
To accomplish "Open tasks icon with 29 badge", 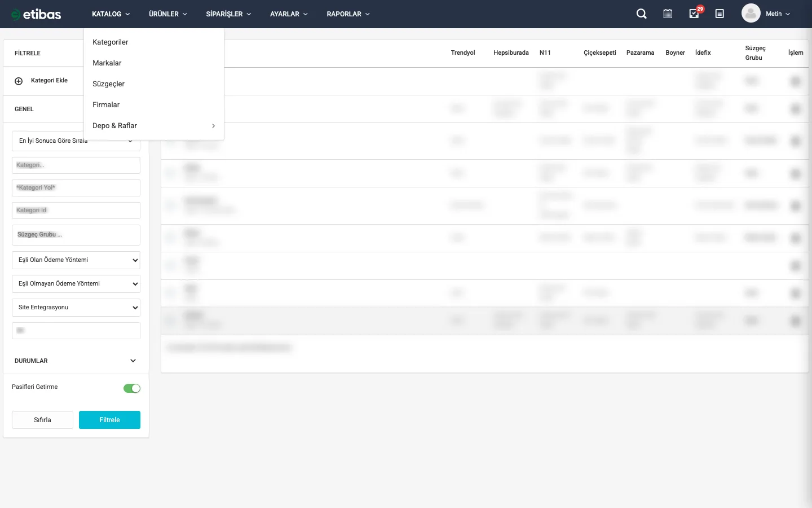I will coord(694,14).
